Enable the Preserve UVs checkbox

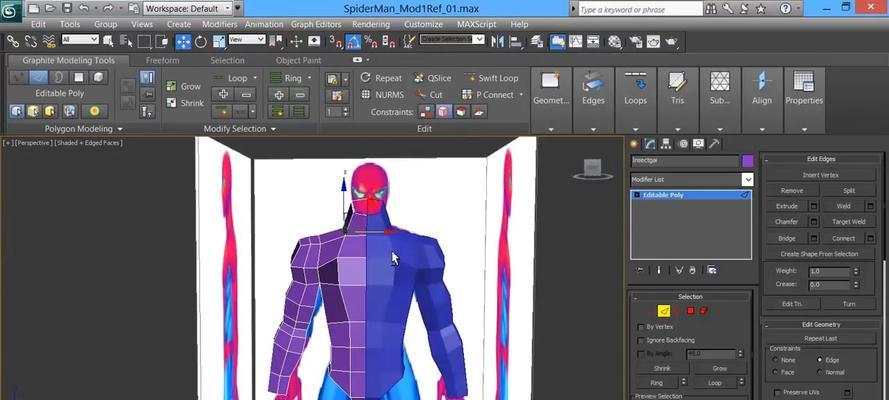click(778, 392)
